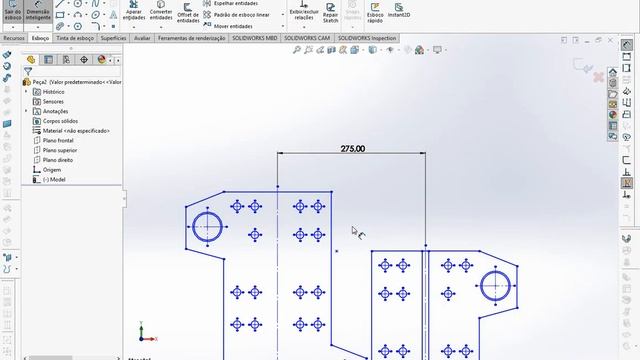Open the SOLIDWORKS CAM tab
Image resolution: width=640 pixels, height=360 pixels.
click(307, 38)
